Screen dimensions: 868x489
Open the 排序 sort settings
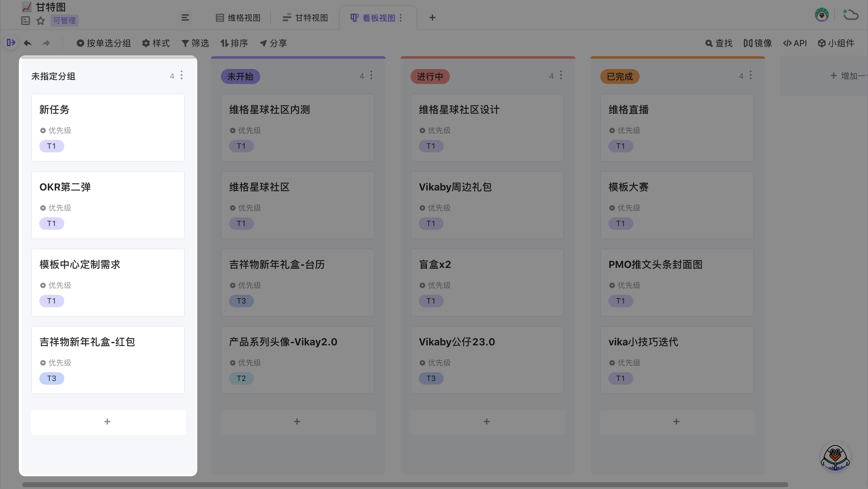coord(234,43)
